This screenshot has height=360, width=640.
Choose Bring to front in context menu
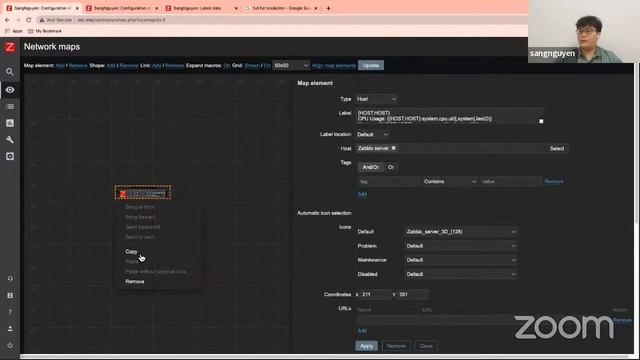(x=140, y=207)
